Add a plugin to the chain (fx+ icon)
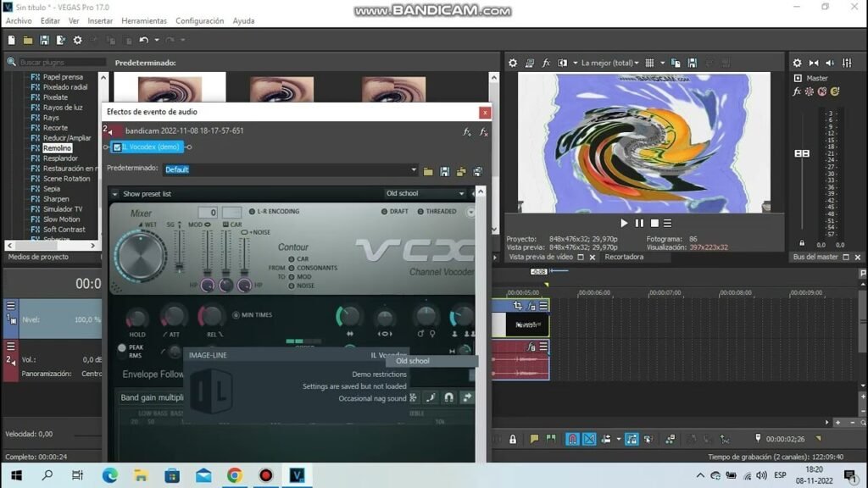868x488 pixels. (x=467, y=131)
